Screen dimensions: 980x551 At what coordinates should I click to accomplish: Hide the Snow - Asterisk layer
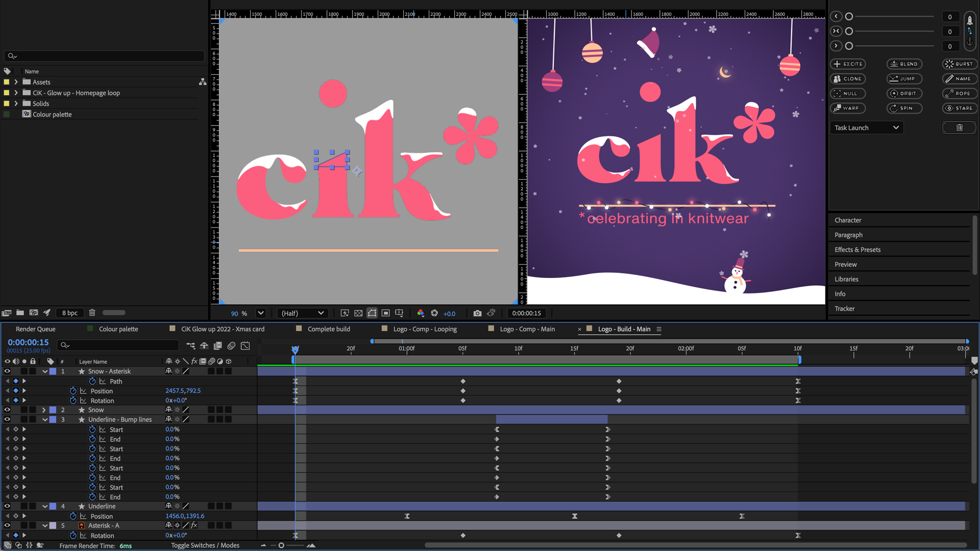[x=7, y=371]
